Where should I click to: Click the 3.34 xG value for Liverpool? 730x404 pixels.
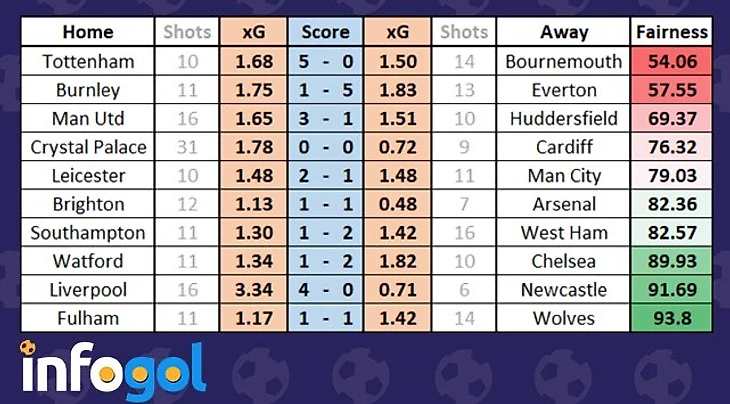click(x=255, y=291)
